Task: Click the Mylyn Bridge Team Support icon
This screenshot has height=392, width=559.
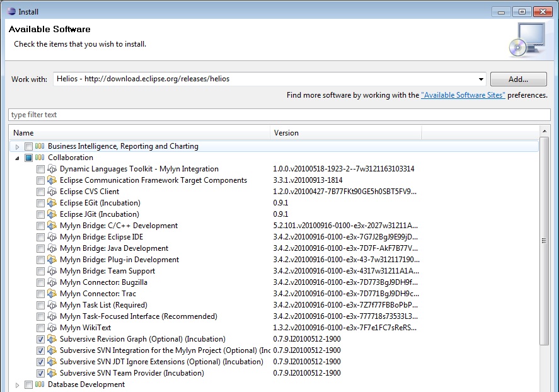Action: click(52, 271)
